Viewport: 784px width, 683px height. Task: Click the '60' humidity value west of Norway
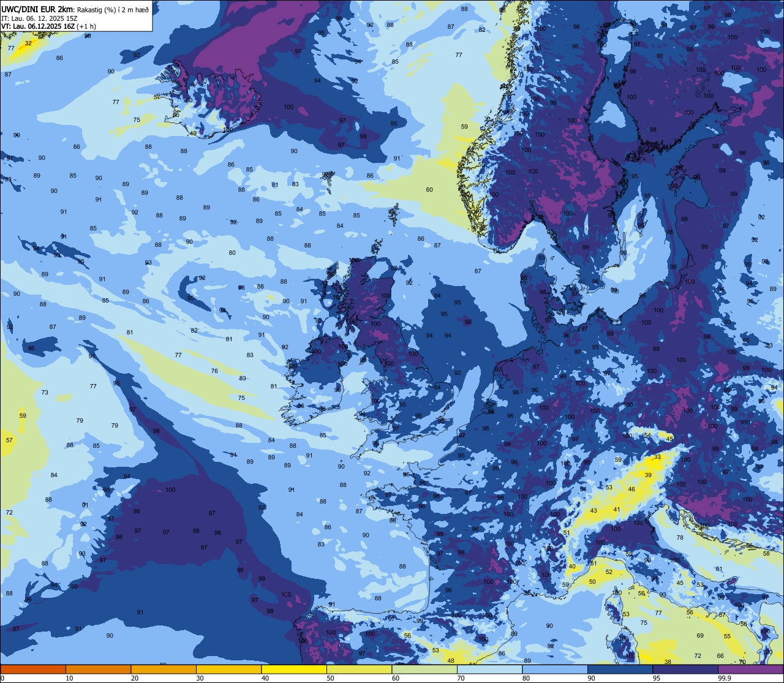(x=429, y=190)
